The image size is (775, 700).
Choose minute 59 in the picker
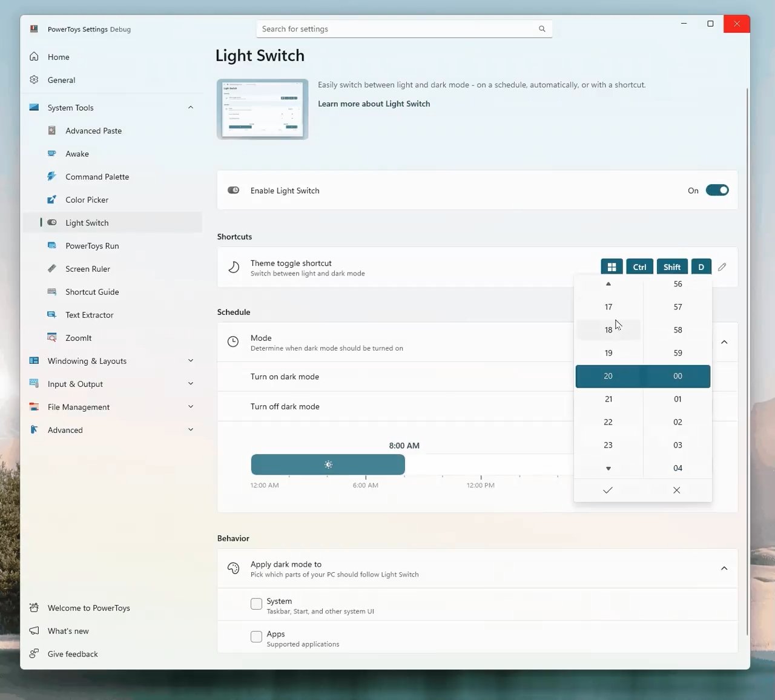(x=678, y=353)
